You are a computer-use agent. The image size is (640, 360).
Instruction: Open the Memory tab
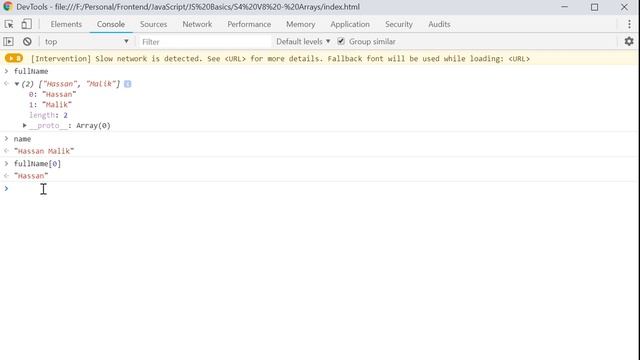tap(300, 24)
